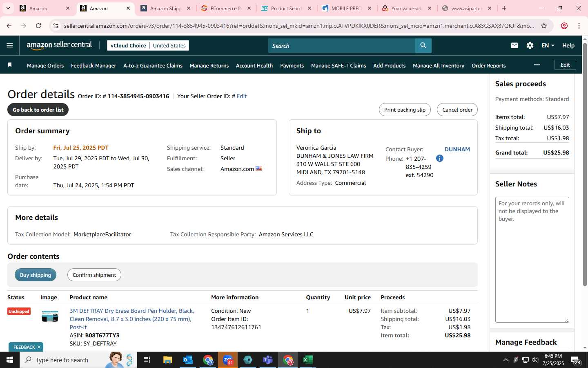The width and height of the screenshot is (588, 368).
Task: Click the Seller Central search field
Action: click(x=342, y=45)
